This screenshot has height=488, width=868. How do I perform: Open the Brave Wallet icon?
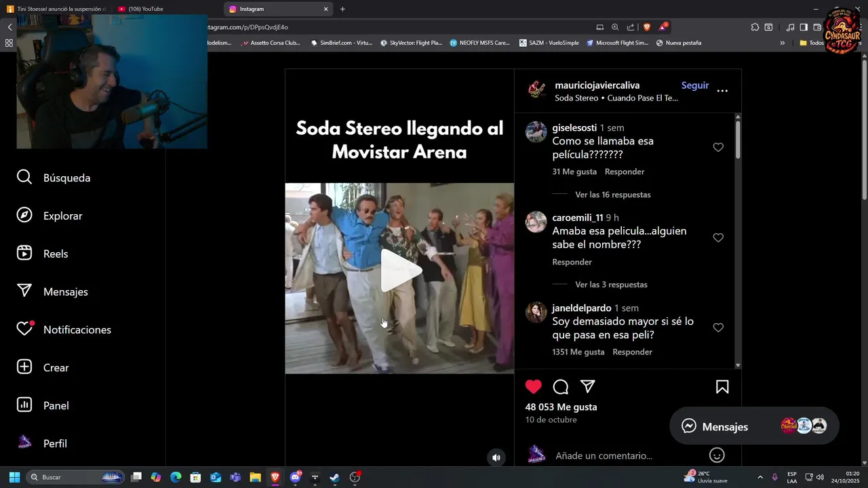[x=817, y=27]
